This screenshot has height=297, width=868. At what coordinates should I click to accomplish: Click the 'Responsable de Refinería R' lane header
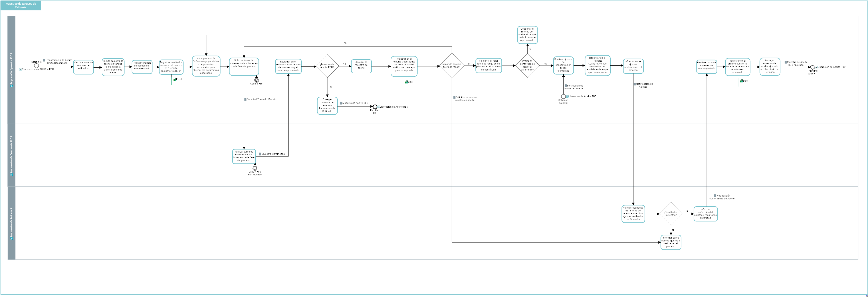coord(12,223)
